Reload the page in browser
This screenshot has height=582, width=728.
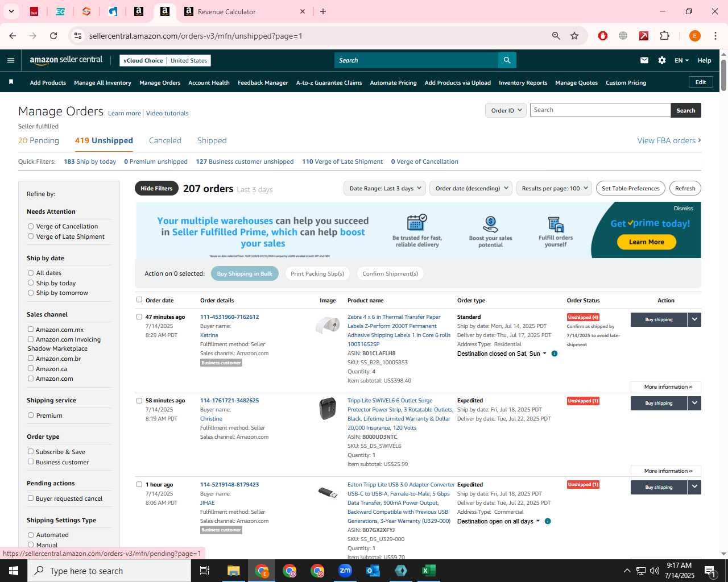pos(53,36)
